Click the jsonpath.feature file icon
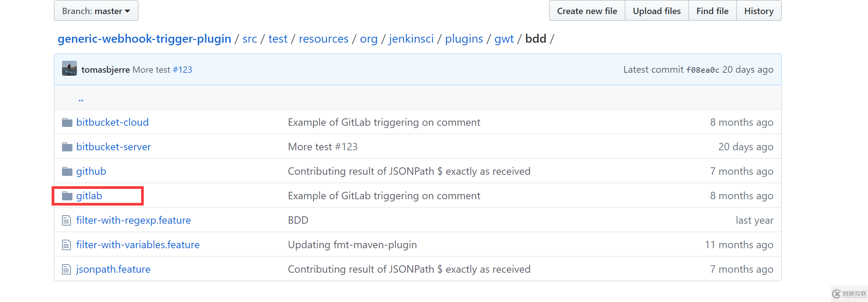Screen dimensions: 868x302 coord(66,269)
